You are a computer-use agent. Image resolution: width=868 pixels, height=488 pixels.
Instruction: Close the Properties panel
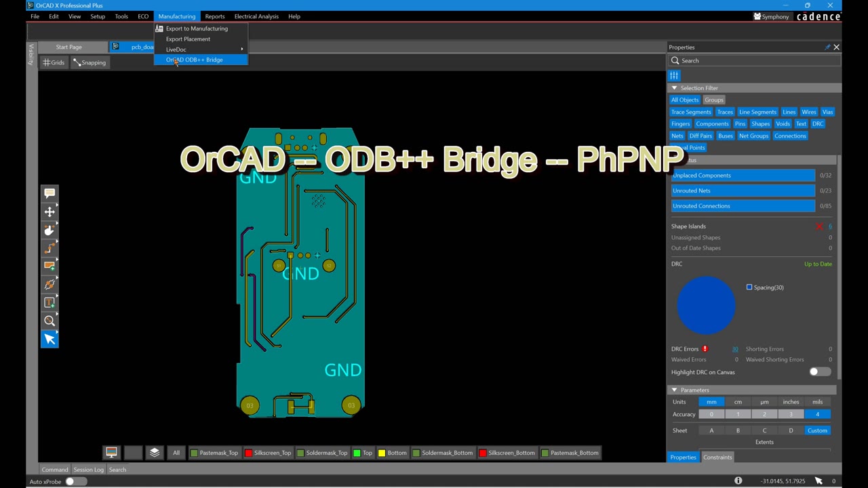836,47
